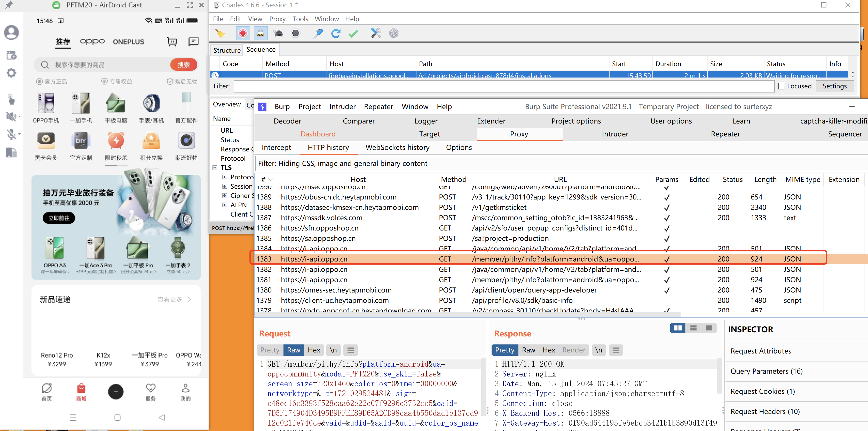Tap the 查看更多 link in 新品速递
This screenshot has width=868, height=431.
click(174, 299)
